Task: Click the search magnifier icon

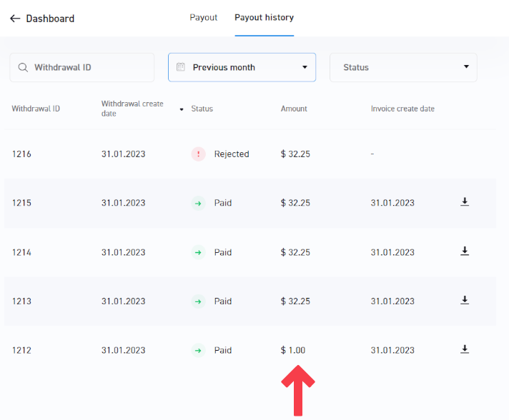Action: [x=23, y=67]
